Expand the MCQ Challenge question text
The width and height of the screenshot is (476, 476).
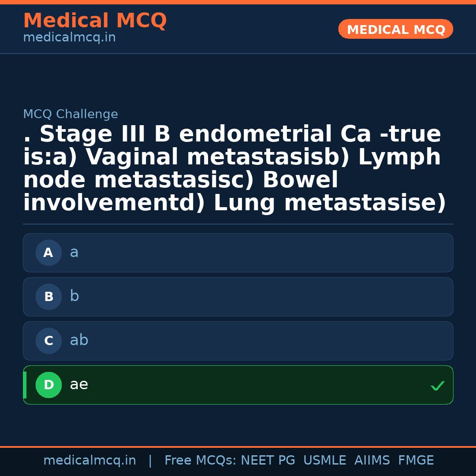(x=231, y=167)
